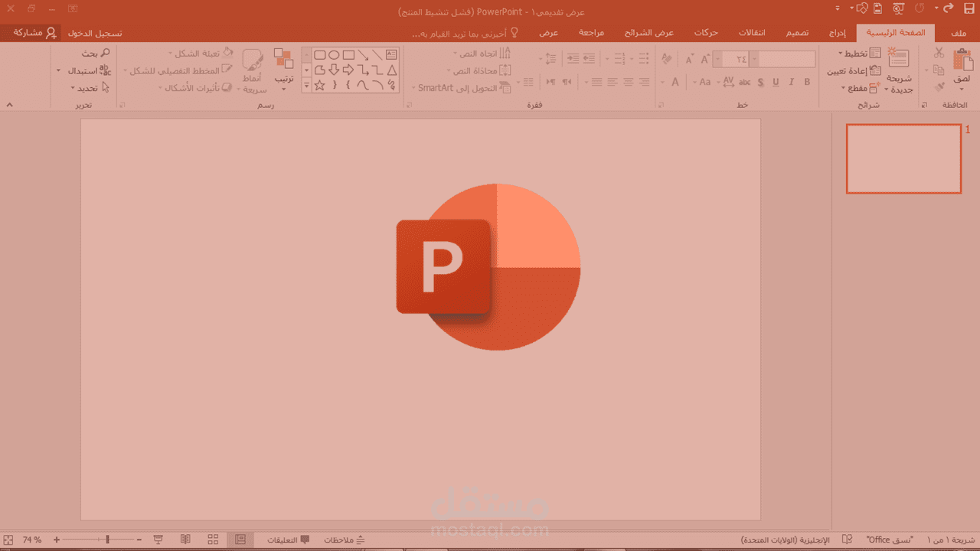Image resolution: width=980 pixels, height=551 pixels.
Task: Select the right arrow shape
Action: tap(348, 70)
